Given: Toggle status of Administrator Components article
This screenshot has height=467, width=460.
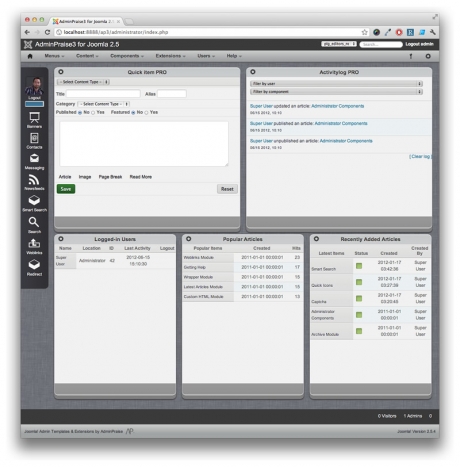Looking at the screenshot, I should click(x=359, y=315).
